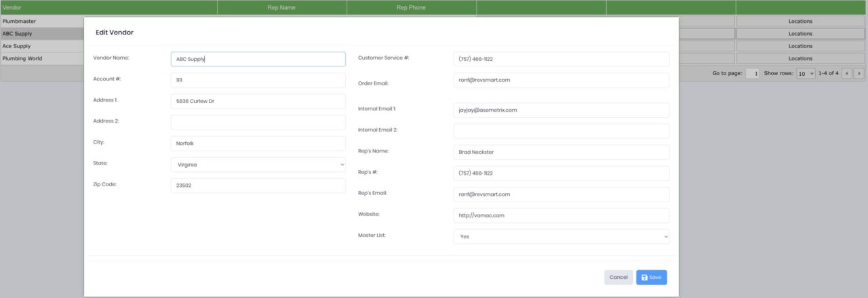Go to previous page arrow

click(846, 73)
